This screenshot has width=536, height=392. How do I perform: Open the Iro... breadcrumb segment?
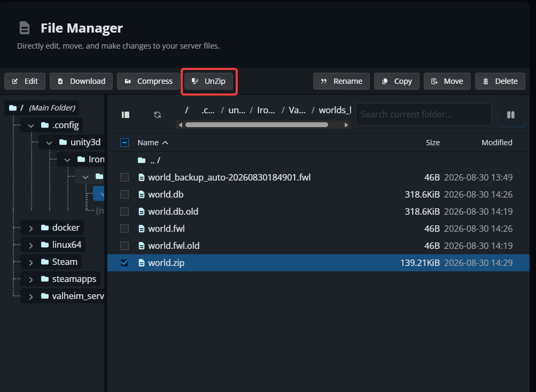266,110
